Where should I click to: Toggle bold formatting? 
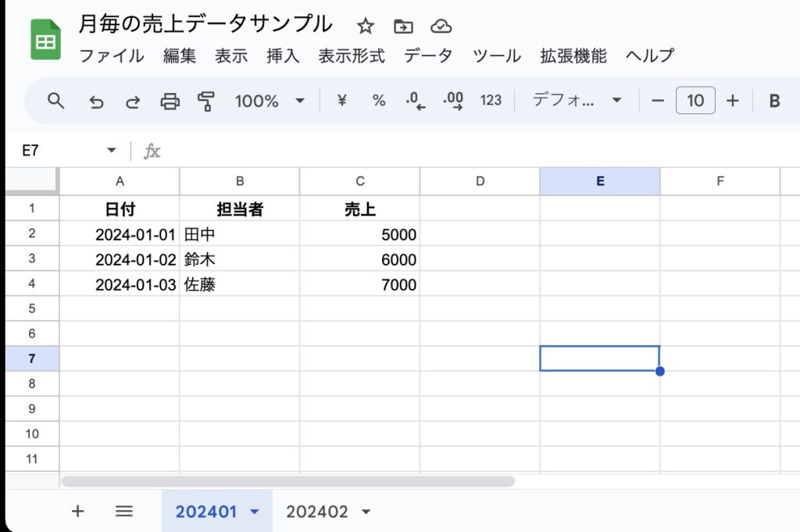774,101
